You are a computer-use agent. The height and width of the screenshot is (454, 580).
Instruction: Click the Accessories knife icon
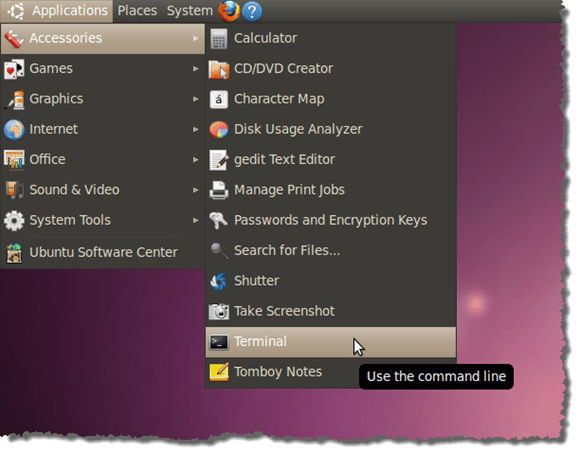(x=14, y=38)
